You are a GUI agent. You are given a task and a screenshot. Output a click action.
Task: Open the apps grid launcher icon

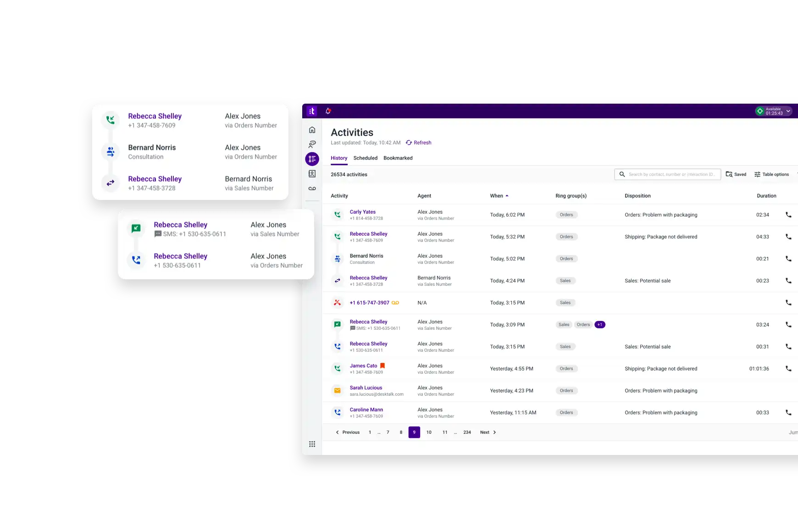pos(312,444)
